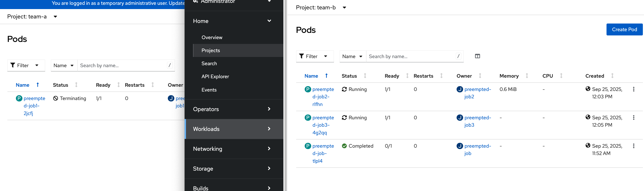This screenshot has height=191, width=644.
Task: Open kebab menu for preempted-job2-rlfhn pod
Action: pos(633,89)
